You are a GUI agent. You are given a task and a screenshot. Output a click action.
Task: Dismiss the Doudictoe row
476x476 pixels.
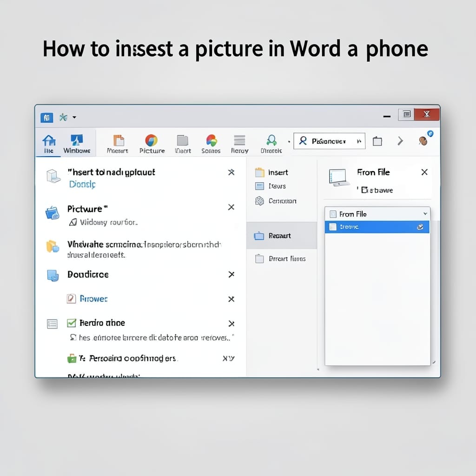click(x=231, y=274)
